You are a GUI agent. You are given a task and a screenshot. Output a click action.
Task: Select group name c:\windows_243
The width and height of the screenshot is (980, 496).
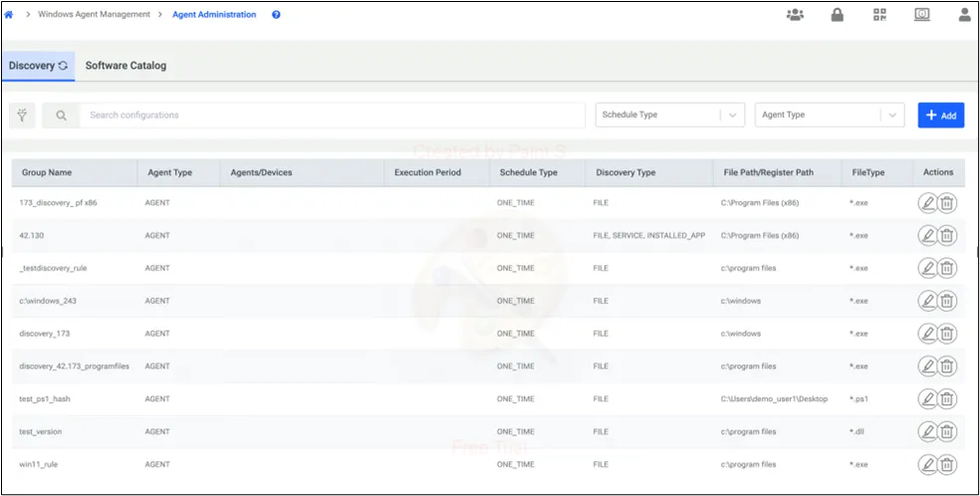pyautogui.click(x=48, y=301)
